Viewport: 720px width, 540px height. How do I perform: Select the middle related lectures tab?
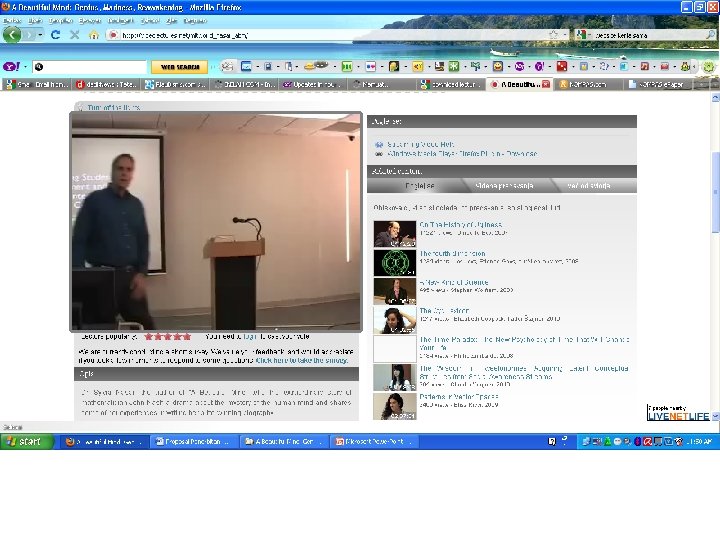pos(504,186)
